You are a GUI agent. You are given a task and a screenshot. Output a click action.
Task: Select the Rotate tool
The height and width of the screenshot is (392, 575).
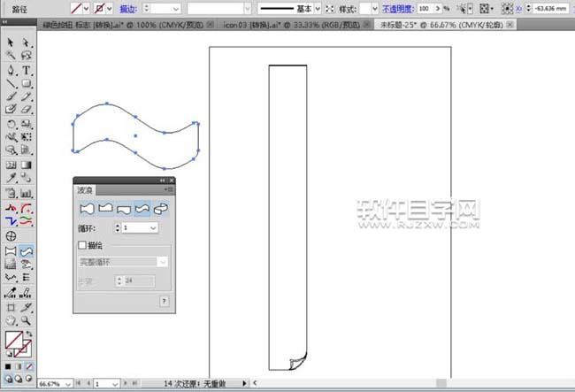(x=11, y=124)
